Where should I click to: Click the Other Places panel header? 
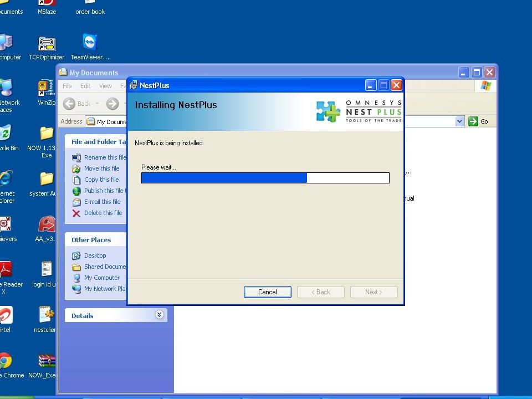click(96, 239)
